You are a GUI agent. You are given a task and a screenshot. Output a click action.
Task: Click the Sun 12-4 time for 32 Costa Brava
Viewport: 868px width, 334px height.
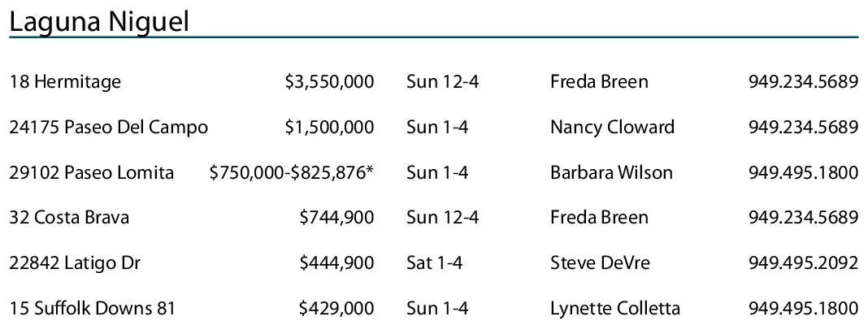[442, 218]
